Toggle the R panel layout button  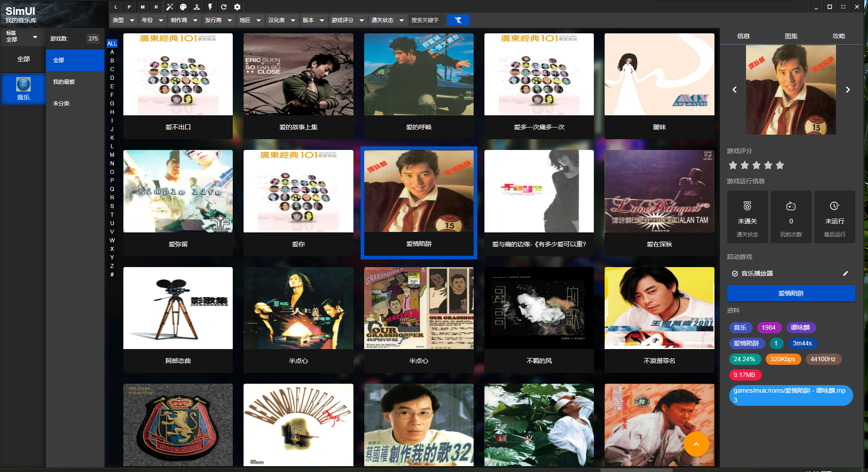pyautogui.click(x=156, y=7)
